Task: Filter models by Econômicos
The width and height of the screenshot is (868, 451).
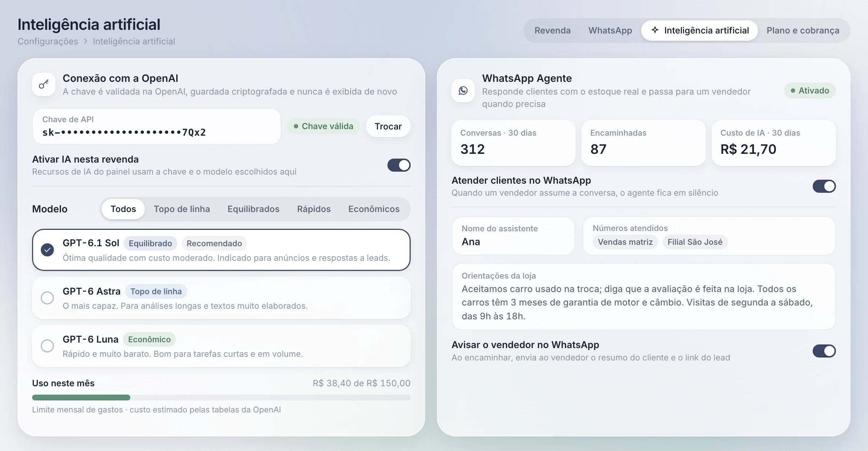Action: point(374,209)
